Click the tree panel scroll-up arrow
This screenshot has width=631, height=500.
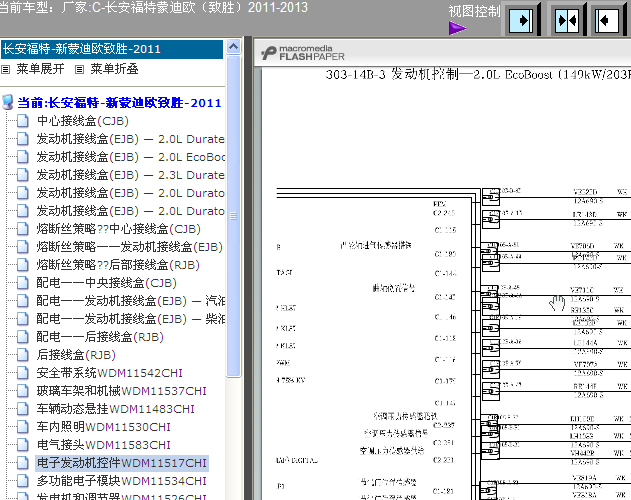pyautogui.click(x=233, y=47)
